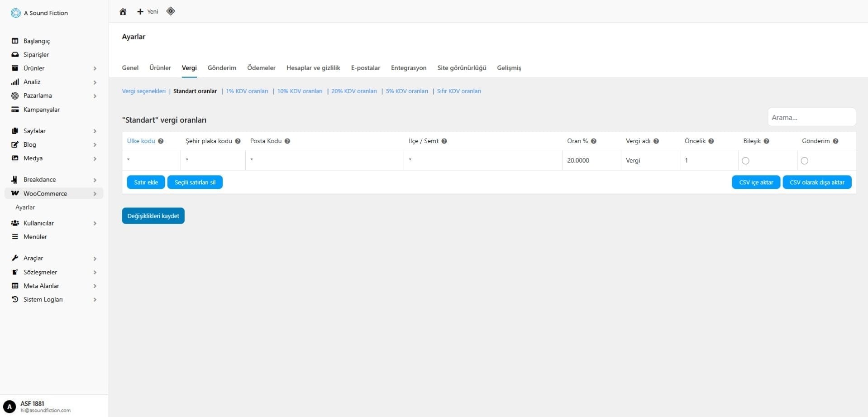Click the help icon next to Ülke kodu
This screenshot has width=868, height=417.
[161, 141]
